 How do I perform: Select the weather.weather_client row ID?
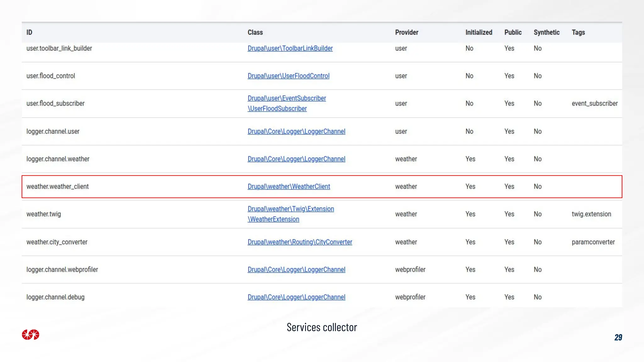click(x=58, y=187)
